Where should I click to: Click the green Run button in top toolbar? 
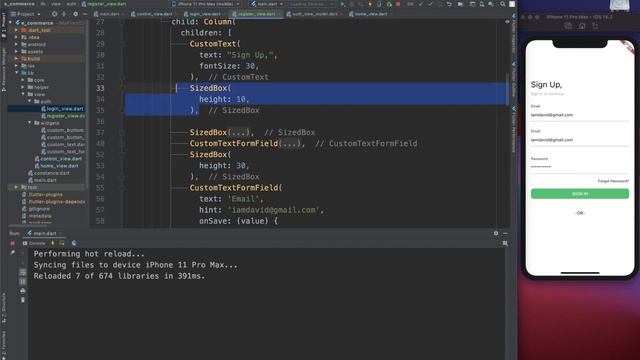click(x=342, y=4)
